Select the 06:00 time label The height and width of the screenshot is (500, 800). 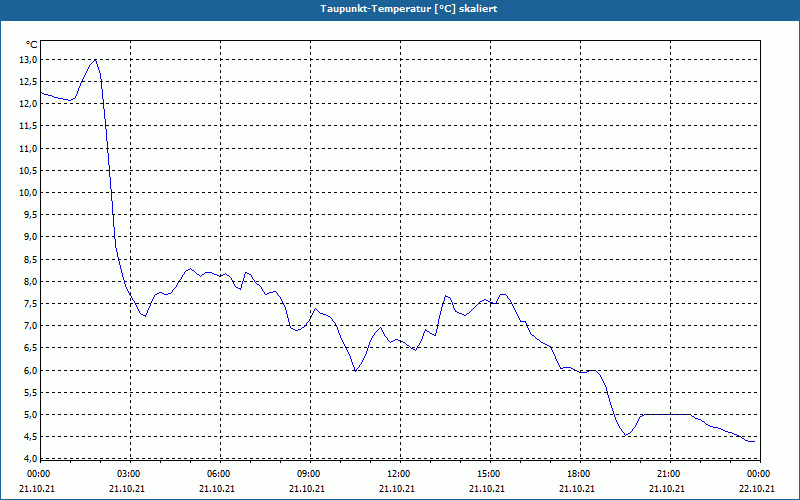(219, 474)
